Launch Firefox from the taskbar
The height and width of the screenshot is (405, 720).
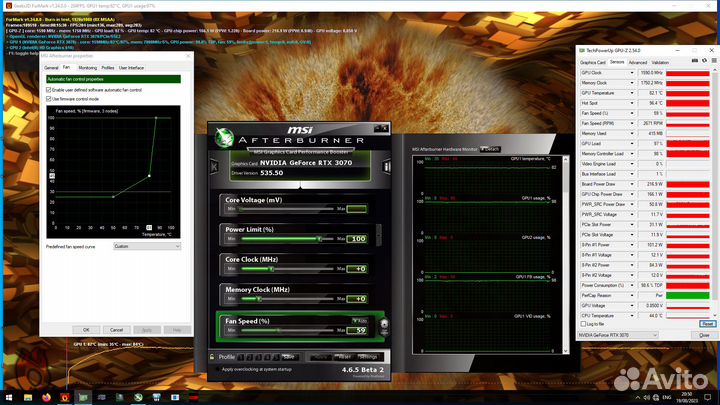click(46, 397)
